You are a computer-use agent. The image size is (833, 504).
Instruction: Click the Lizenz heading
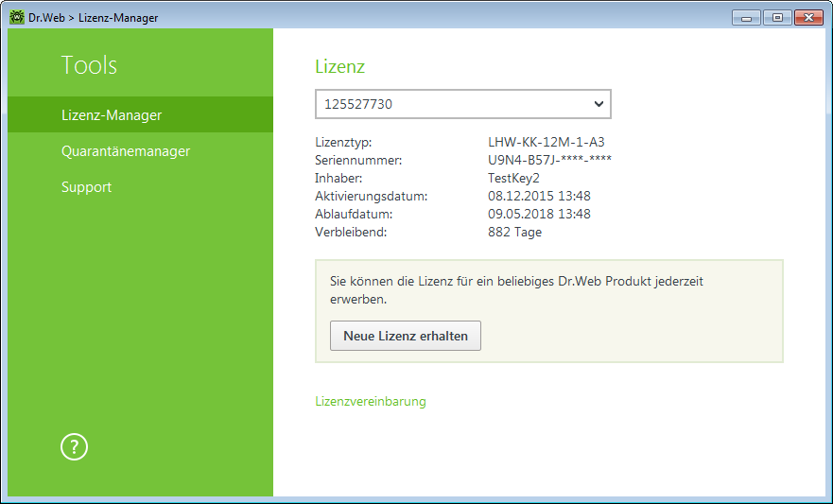(339, 66)
